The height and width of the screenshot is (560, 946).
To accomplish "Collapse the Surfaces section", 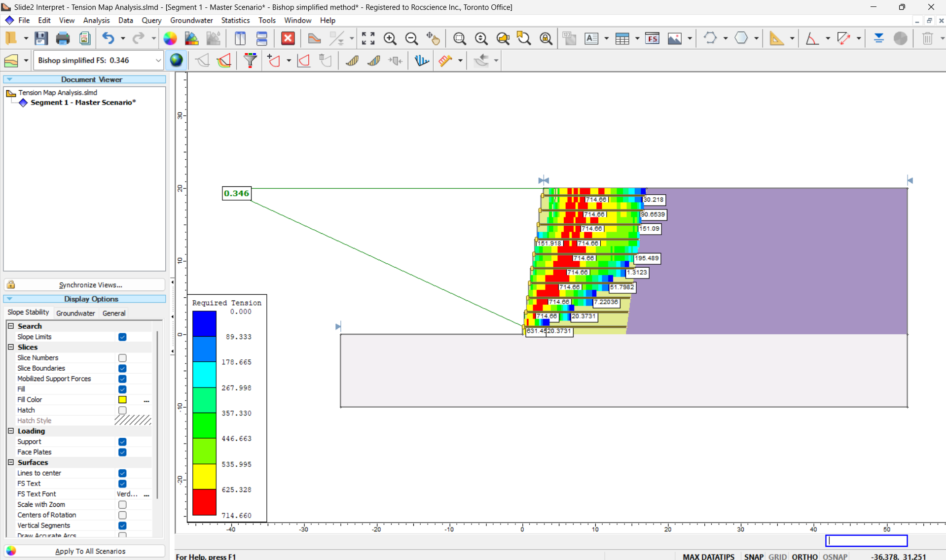I will click(11, 462).
